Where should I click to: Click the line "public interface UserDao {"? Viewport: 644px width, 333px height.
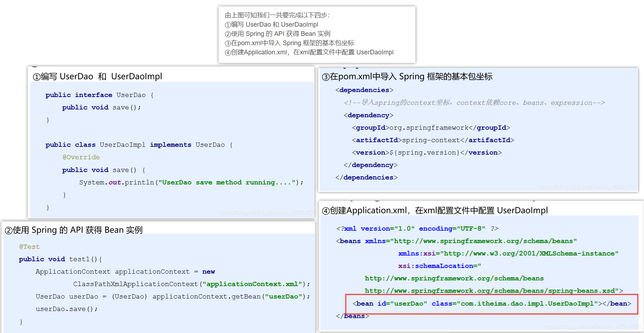100,95
